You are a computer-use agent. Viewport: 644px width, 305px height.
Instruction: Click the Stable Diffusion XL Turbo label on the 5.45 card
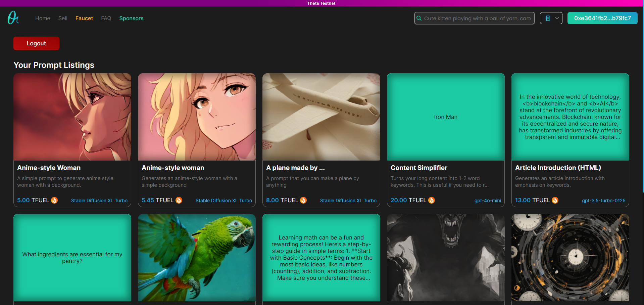tap(224, 201)
